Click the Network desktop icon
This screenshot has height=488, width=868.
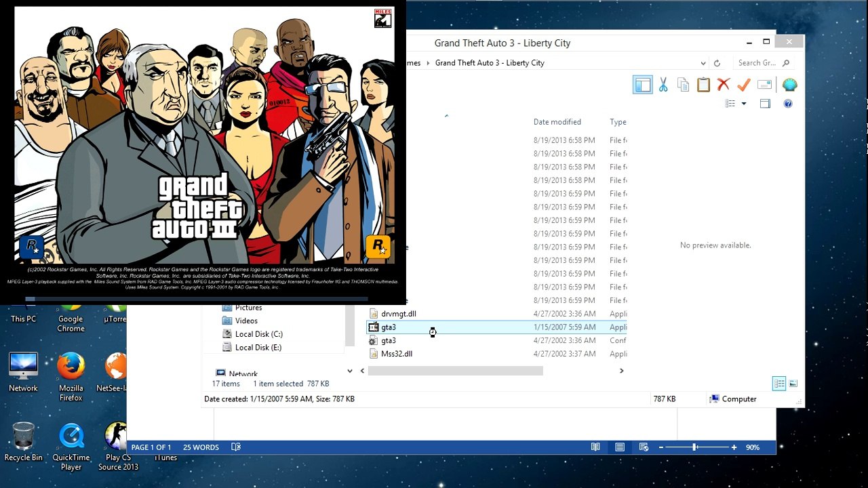[23, 371]
